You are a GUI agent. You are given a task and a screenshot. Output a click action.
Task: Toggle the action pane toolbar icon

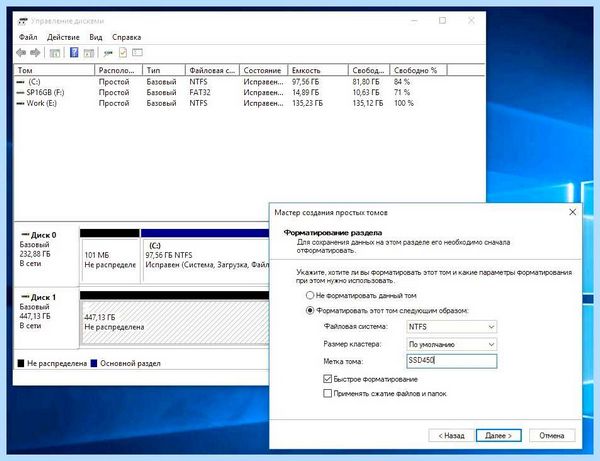click(89, 53)
